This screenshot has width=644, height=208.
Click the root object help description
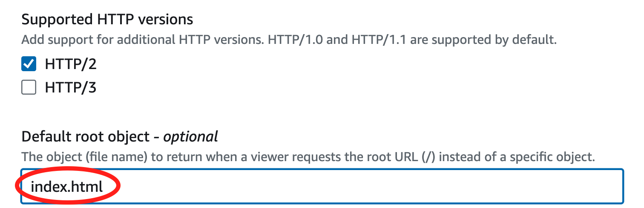click(308, 157)
